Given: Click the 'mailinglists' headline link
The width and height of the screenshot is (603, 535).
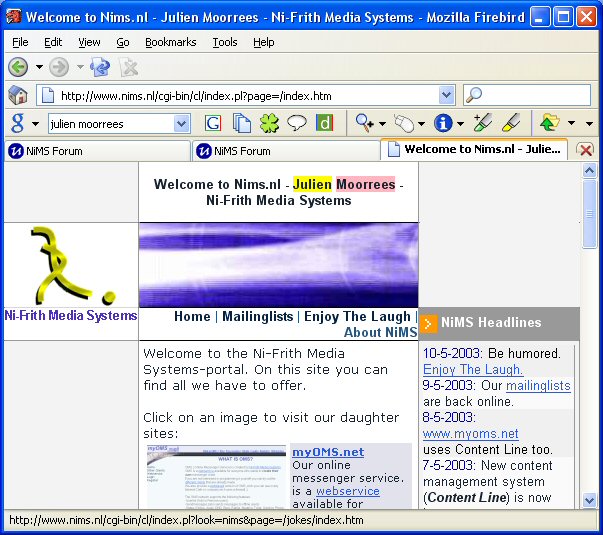Looking at the screenshot, I should [538, 385].
